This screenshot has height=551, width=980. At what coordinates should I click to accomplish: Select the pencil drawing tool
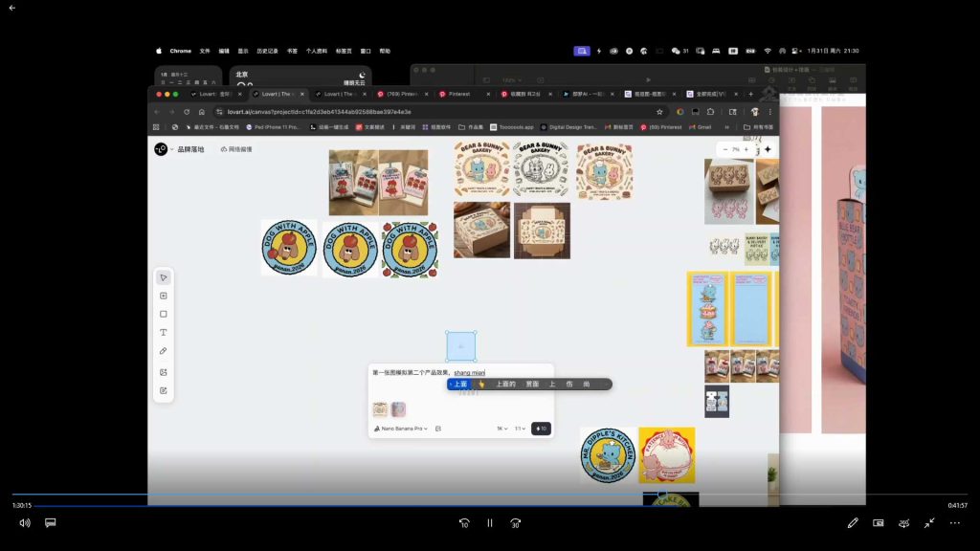[x=163, y=351]
